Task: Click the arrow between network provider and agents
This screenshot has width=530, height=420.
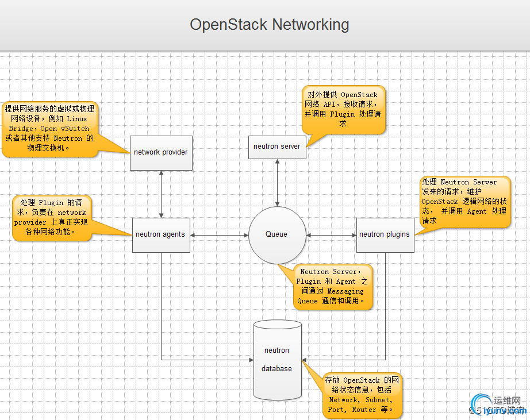Action: (x=161, y=194)
